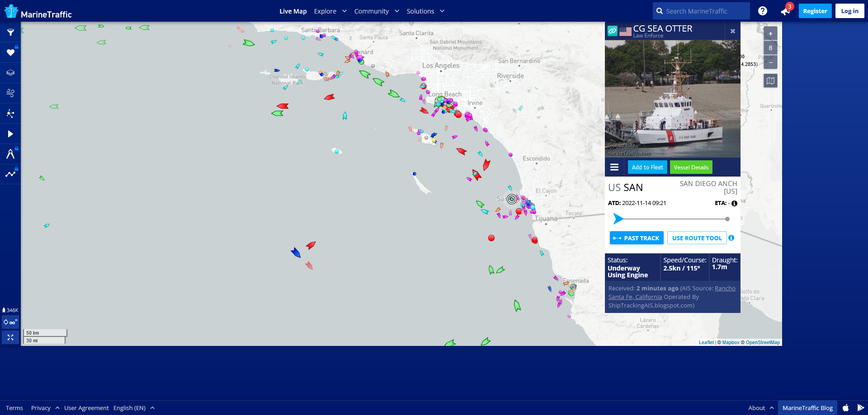The width and height of the screenshot is (868, 415).
Task: Zoom out the map with minus
Action: point(771,62)
